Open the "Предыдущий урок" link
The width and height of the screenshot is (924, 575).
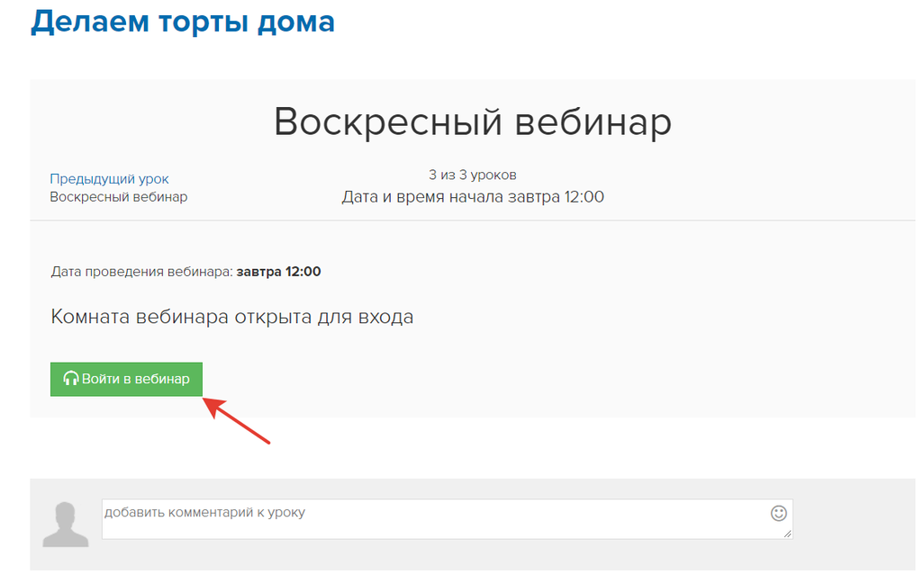pos(109,179)
